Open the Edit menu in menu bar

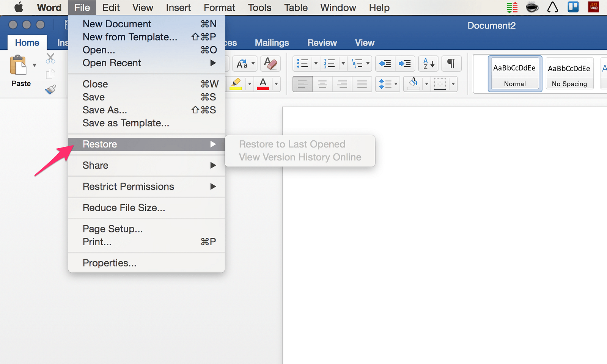pos(111,8)
